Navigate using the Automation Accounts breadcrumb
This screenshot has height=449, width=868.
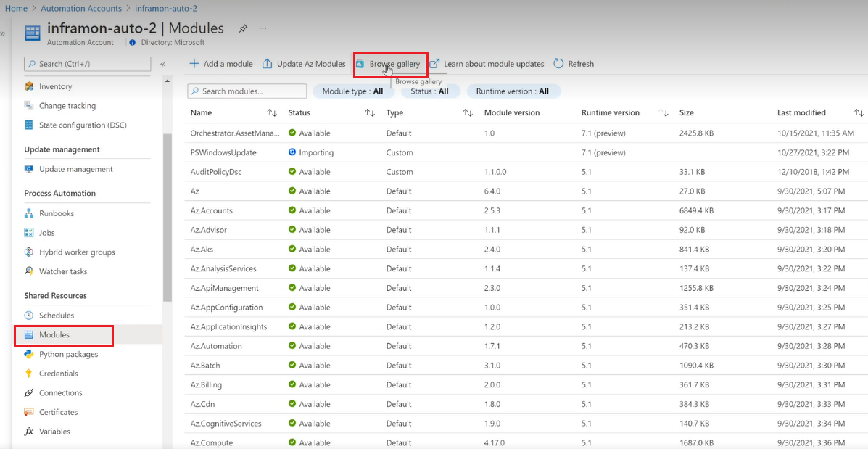click(x=81, y=8)
